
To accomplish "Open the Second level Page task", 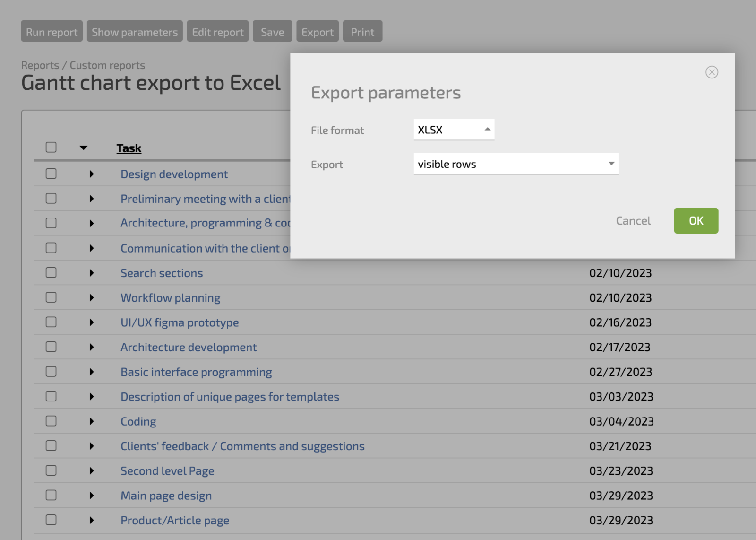I will (x=167, y=470).
